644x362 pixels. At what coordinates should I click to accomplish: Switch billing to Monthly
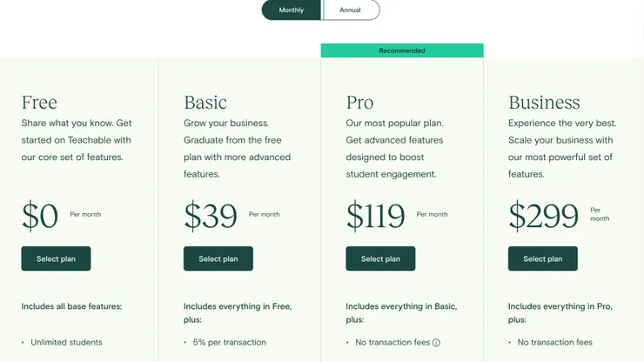coord(292,10)
